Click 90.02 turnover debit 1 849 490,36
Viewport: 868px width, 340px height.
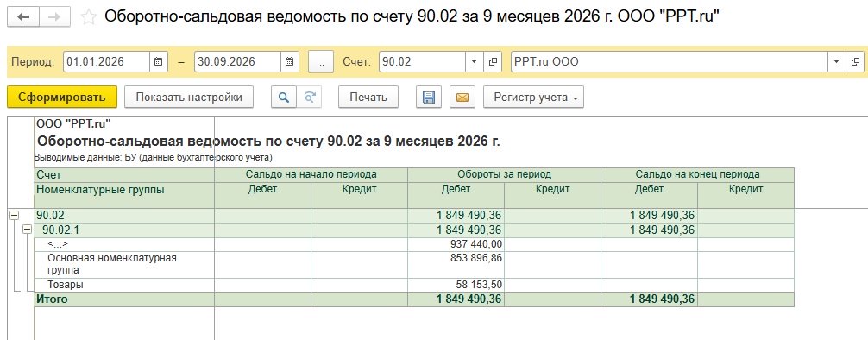tap(469, 216)
